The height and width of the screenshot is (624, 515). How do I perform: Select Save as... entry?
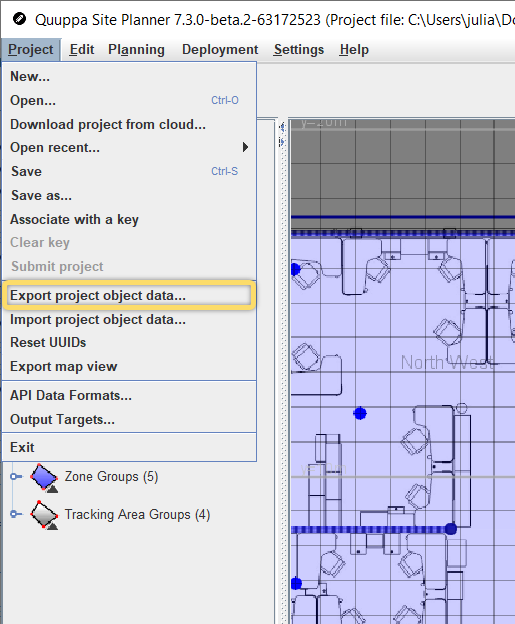[x=129, y=195]
